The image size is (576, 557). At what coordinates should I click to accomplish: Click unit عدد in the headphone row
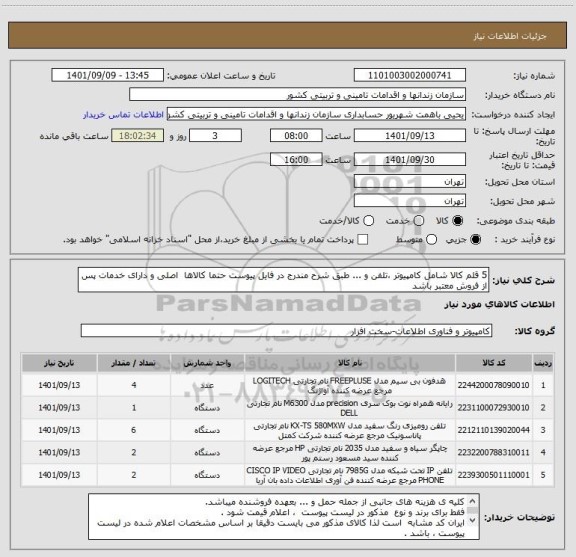(207, 385)
